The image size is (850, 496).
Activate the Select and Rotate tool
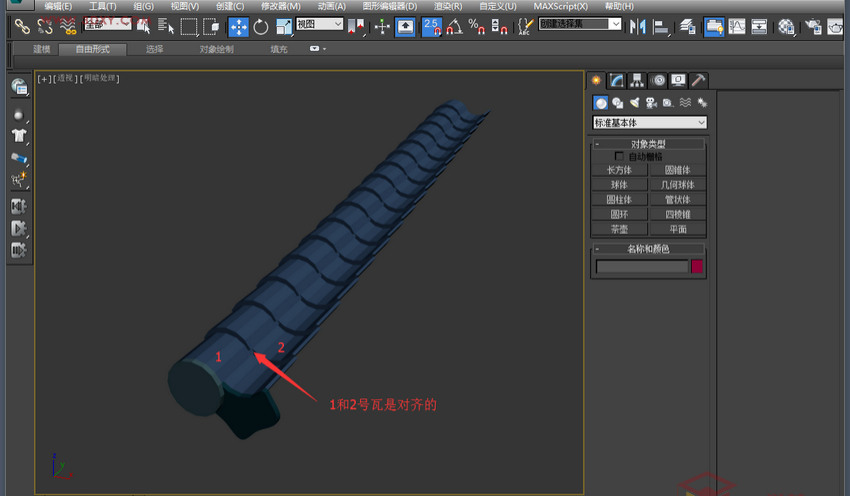tap(261, 26)
